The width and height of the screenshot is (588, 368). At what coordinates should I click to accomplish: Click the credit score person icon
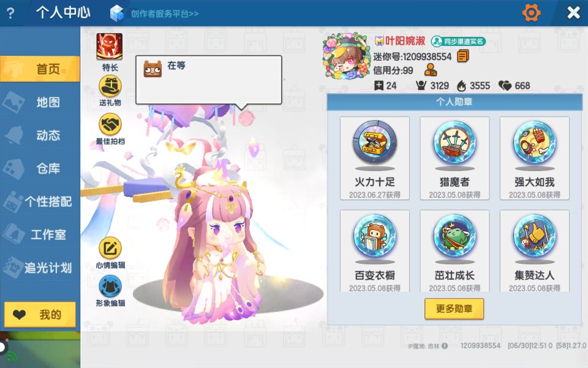(x=431, y=70)
